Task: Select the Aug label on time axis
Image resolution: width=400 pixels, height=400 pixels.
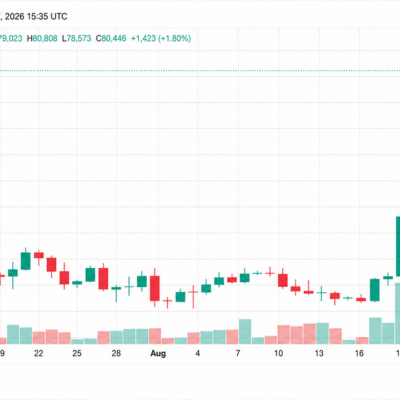Action: [x=158, y=353]
